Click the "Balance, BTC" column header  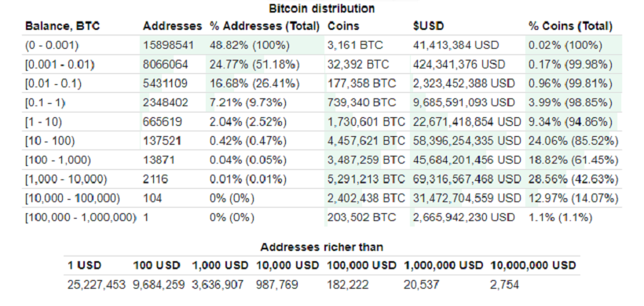coord(62,26)
